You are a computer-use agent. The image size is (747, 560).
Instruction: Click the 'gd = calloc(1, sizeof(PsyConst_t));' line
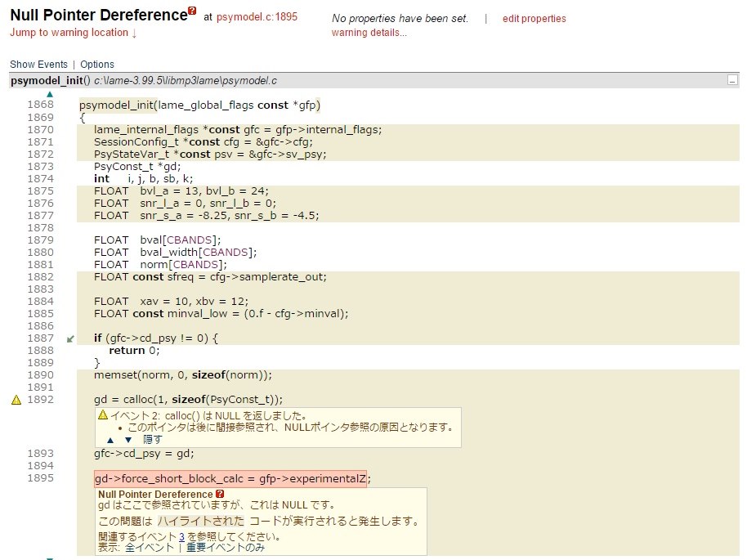(188, 400)
